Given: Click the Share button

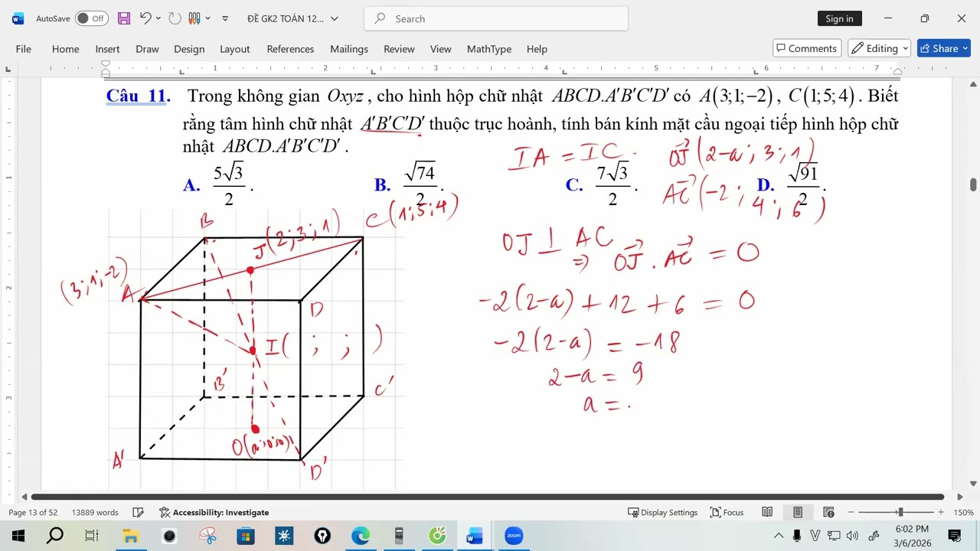Looking at the screenshot, I should [x=944, y=48].
